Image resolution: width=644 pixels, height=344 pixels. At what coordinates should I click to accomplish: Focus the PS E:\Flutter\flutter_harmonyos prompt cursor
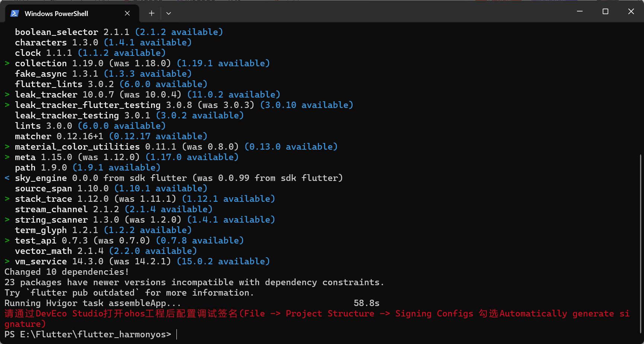point(177,334)
